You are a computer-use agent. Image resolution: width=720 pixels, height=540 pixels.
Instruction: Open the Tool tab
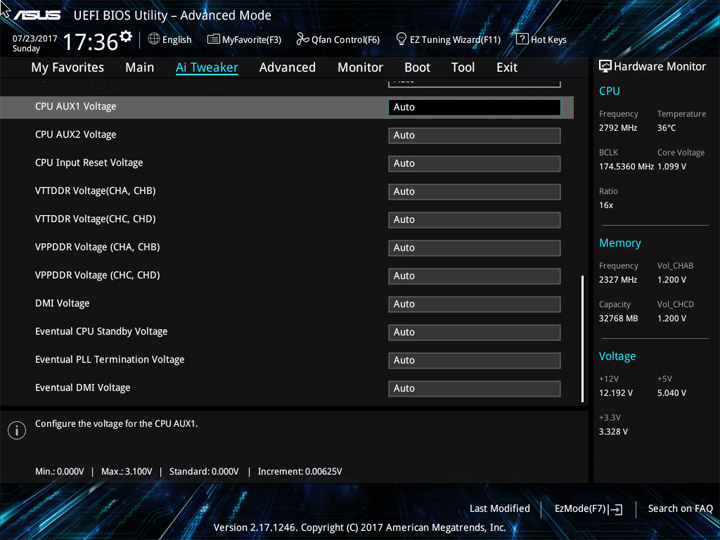click(463, 68)
